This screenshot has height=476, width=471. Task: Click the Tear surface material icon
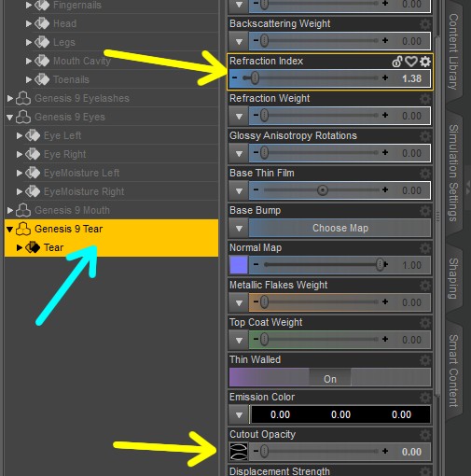point(33,247)
